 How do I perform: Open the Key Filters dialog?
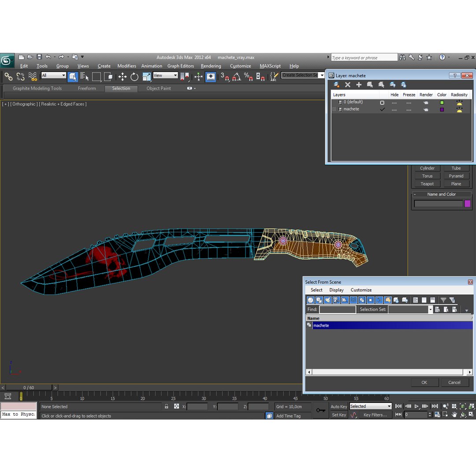click(x=375, y=415)
